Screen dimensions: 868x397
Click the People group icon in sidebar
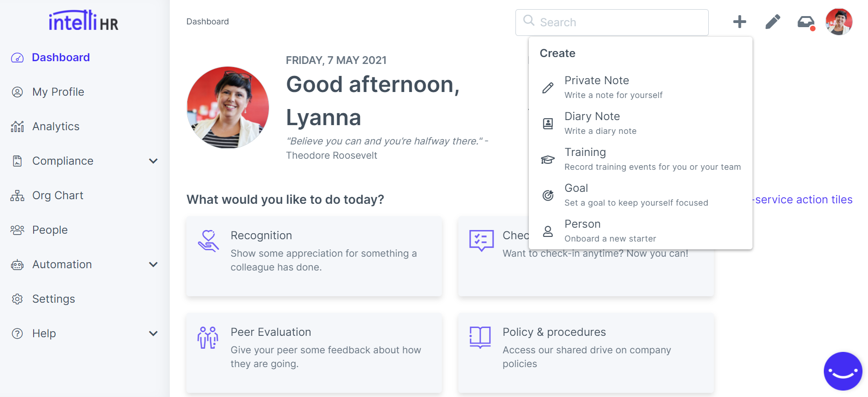(x=17, y=230)
